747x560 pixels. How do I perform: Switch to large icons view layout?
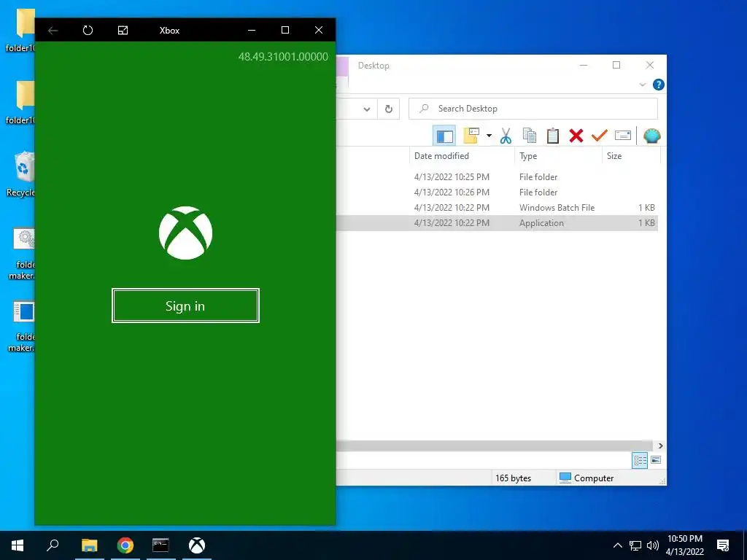[x=656, y=460]
